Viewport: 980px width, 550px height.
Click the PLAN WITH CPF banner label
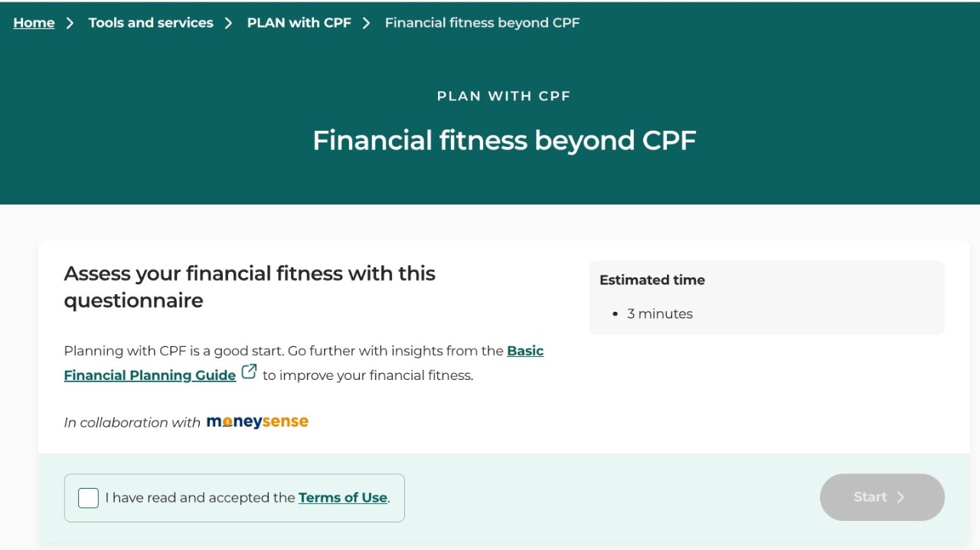click(504, 97)
